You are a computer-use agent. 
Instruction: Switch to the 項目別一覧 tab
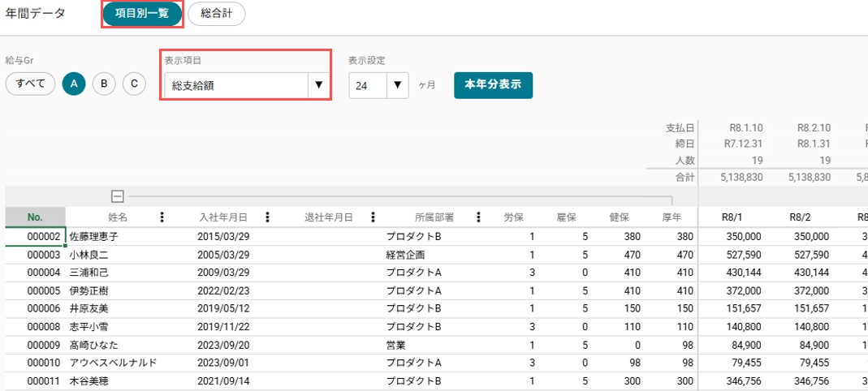click(142, 14)
